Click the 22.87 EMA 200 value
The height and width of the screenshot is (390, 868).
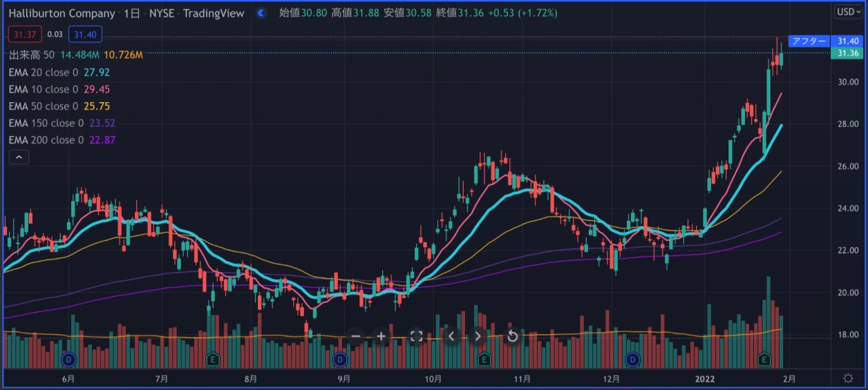(102, 140)
